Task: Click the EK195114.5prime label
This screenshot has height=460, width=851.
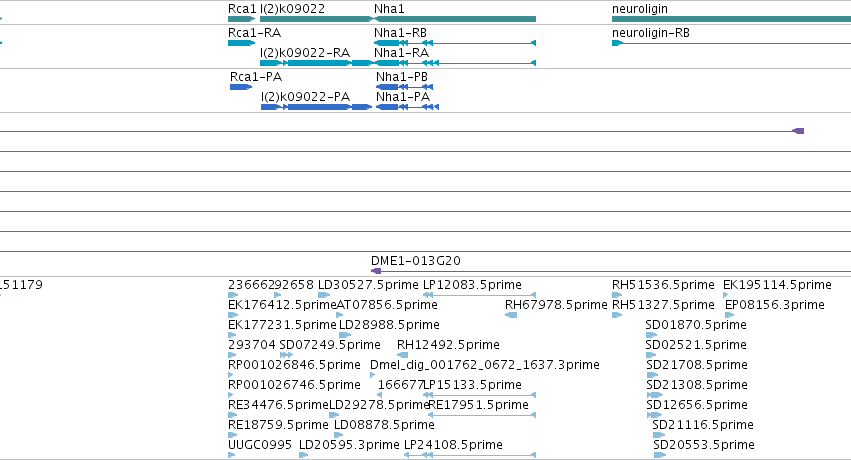Action: click(x=777, y=285)
